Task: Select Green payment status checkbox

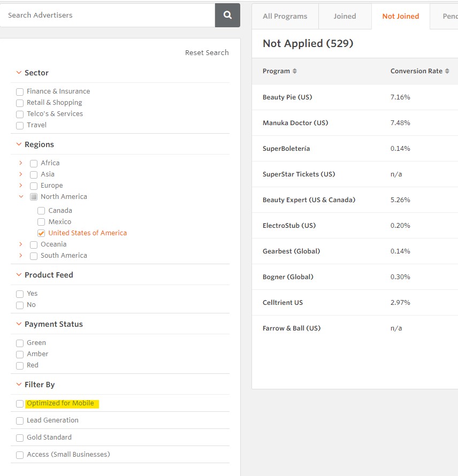Action: tap(20, 343)
